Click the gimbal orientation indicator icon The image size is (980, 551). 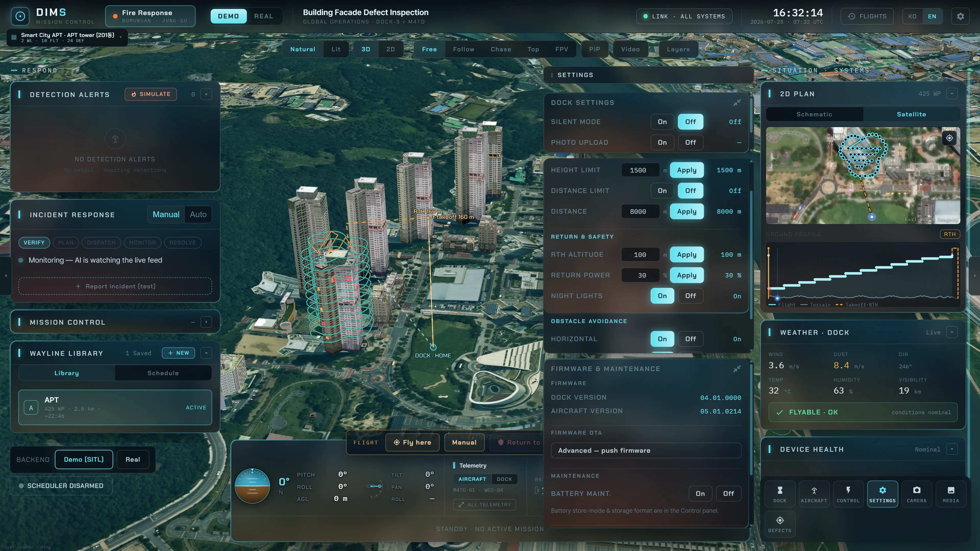click(x=375, y=487)
